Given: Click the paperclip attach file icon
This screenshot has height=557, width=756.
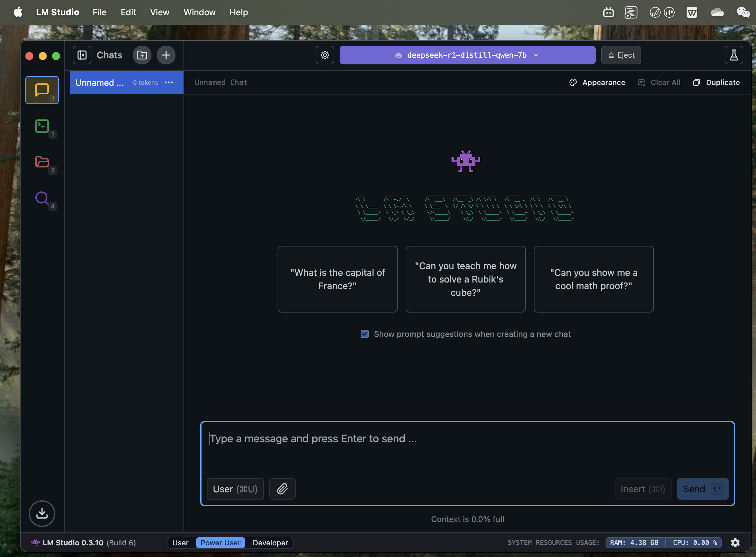Looking at the screenshot, I should pos(282,489).
